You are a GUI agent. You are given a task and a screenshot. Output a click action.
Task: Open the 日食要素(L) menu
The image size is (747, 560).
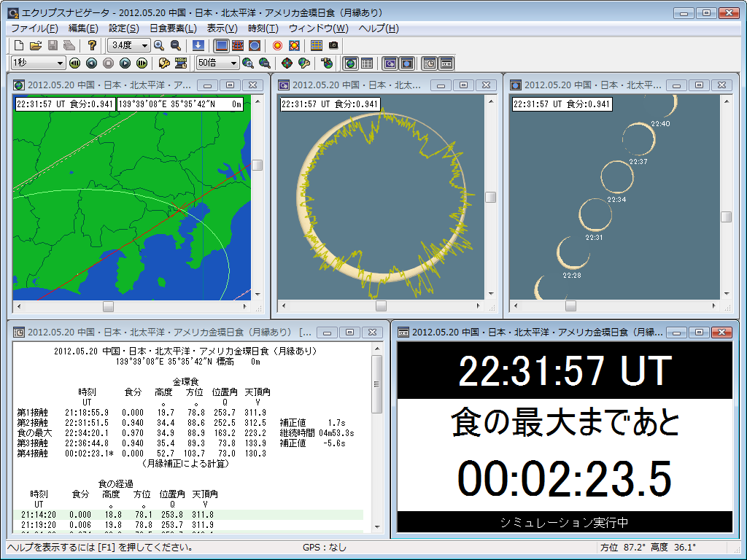pos(173,28)
